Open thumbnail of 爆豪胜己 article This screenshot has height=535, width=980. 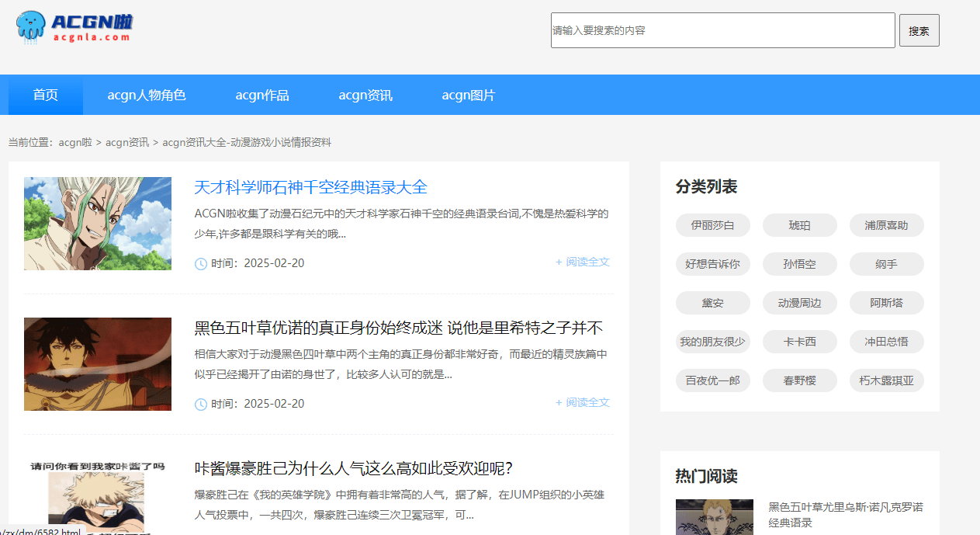pos(98,497)
